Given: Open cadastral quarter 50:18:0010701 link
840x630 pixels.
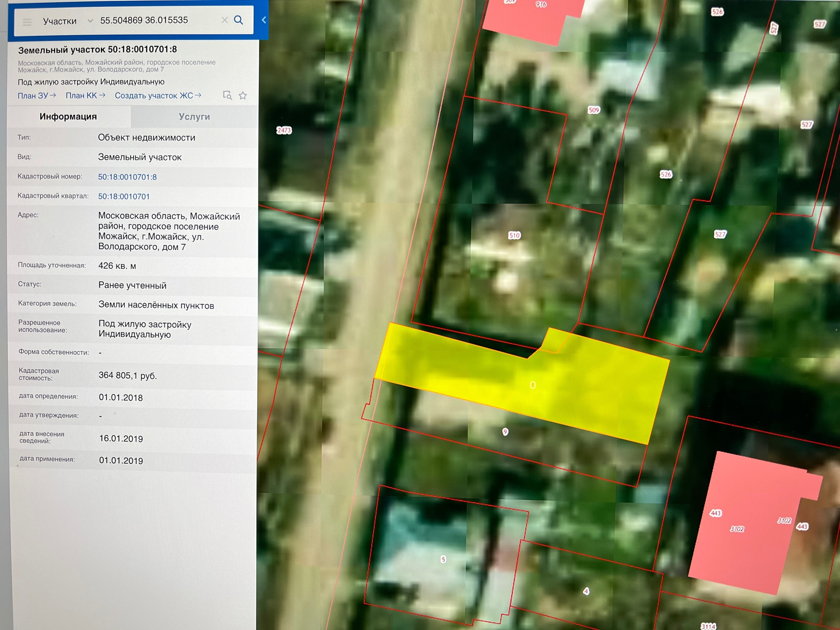Looking at the screenshot, I should 124,196.
